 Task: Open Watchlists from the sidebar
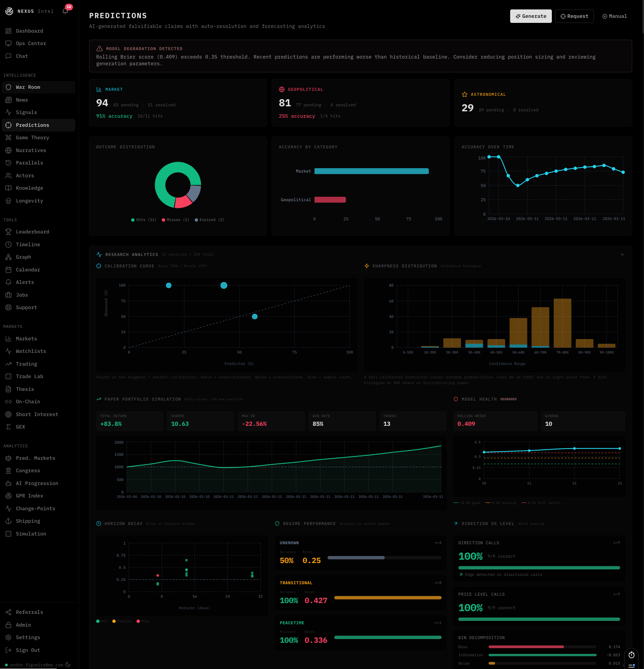39,351
